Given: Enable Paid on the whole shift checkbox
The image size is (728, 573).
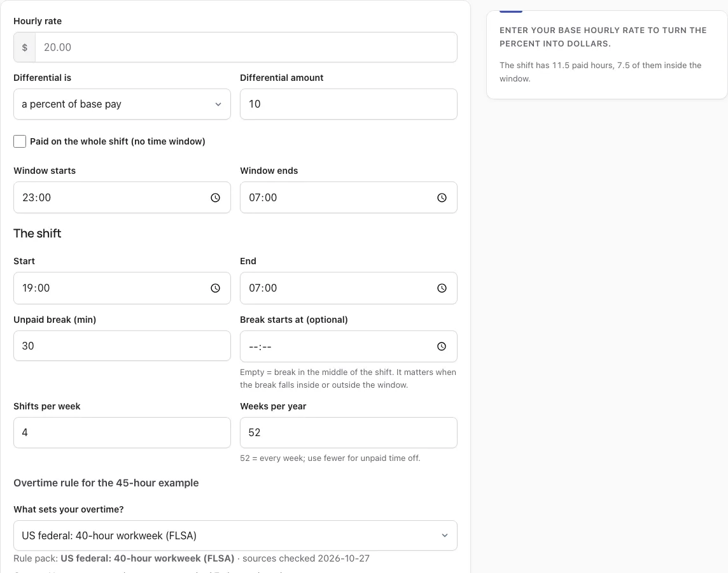Looking at the screenshot, I should (20, 141).
